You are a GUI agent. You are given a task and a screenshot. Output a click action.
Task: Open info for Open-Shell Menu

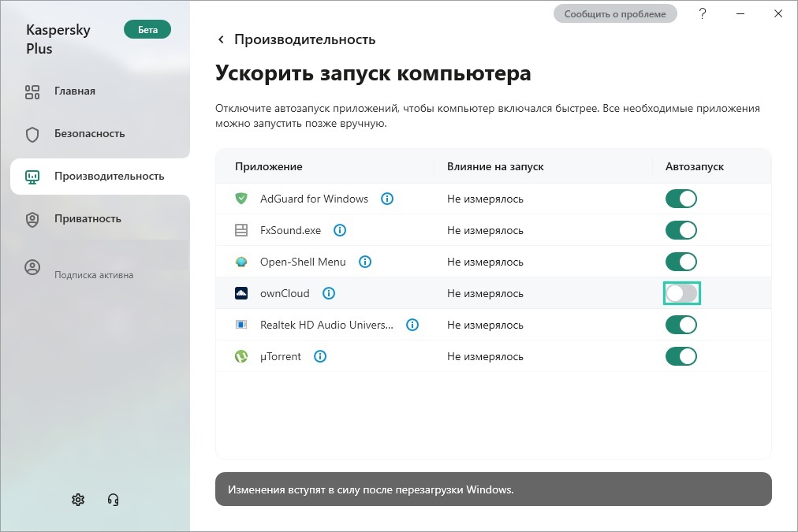365,262
